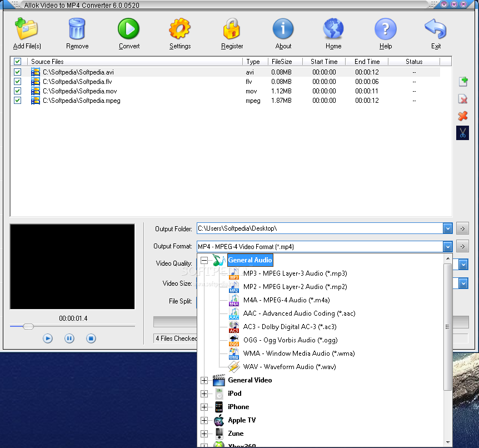479x448 pixels.
Task: Close the Output Format dropdown arrow
Action: click(447, 246)
